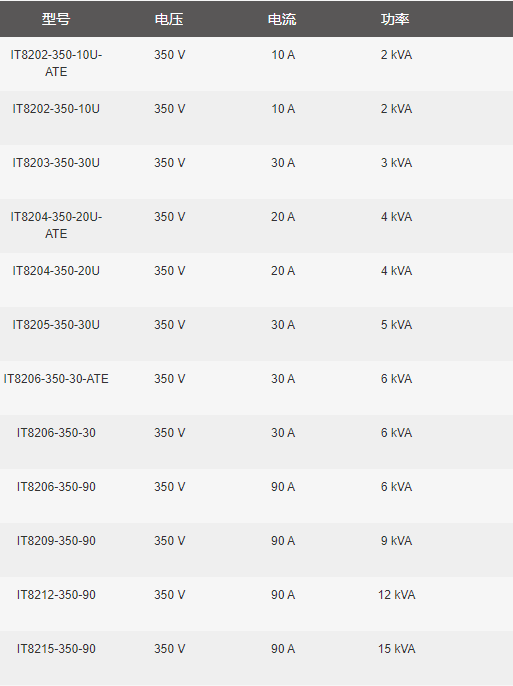Open the IT8204-350-20U model row
The image size is (513, 686).
56,271
